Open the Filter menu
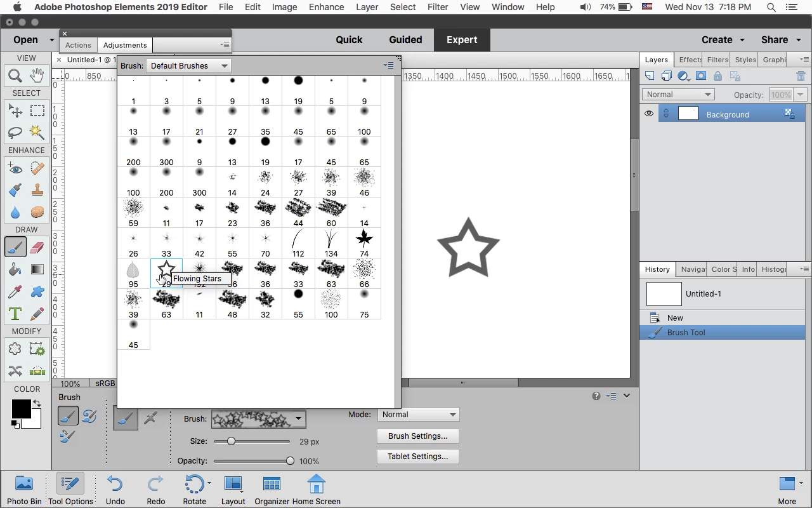 [438, 7]
